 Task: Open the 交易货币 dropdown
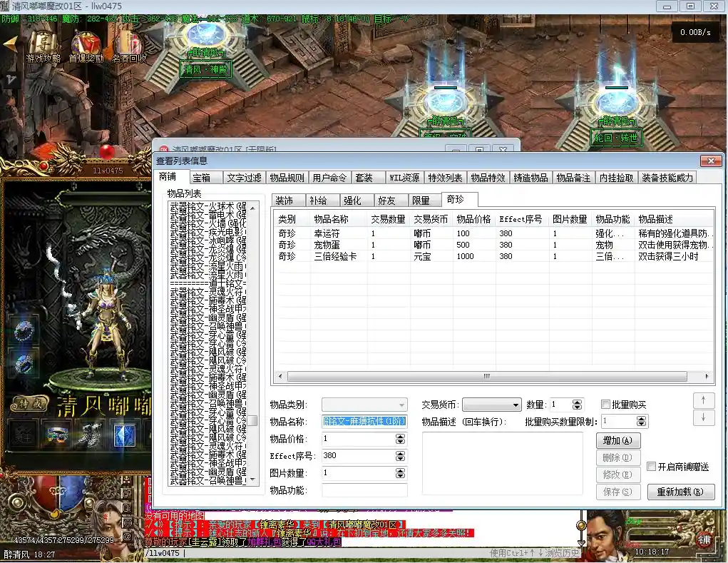pyautogui.click(x=492, y=405)
